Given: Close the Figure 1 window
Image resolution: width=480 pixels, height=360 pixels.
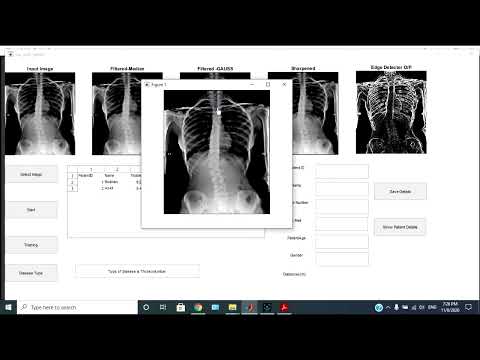Looking at the screenshot, I should pyautogui.click(x=284, y=85).
